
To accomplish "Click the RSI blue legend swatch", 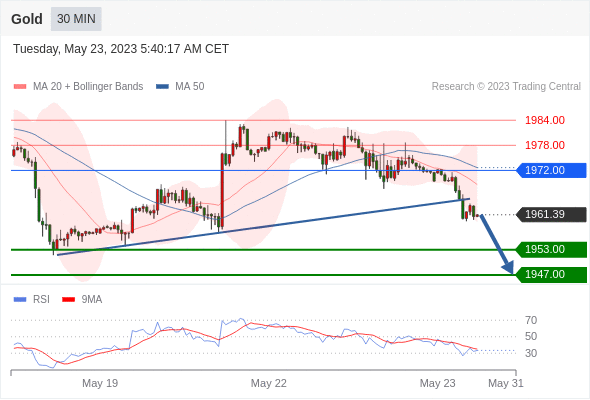I will pyautogui.click(x=20, y=300).
